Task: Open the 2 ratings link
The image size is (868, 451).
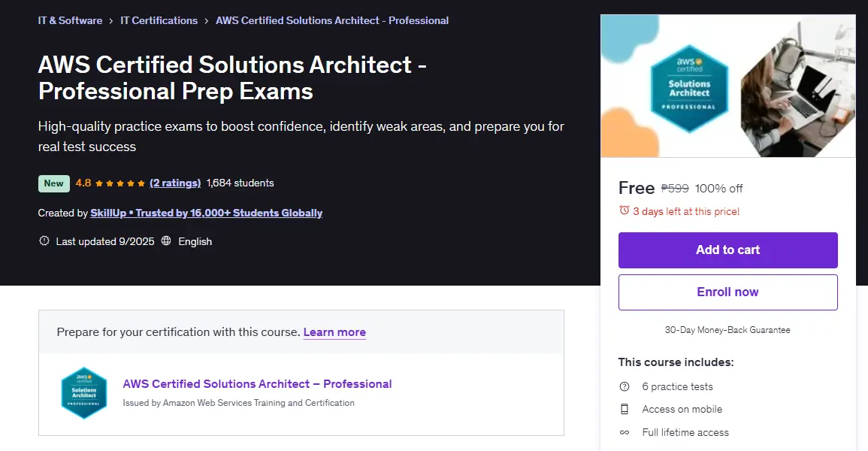Action: coord(175,183)
